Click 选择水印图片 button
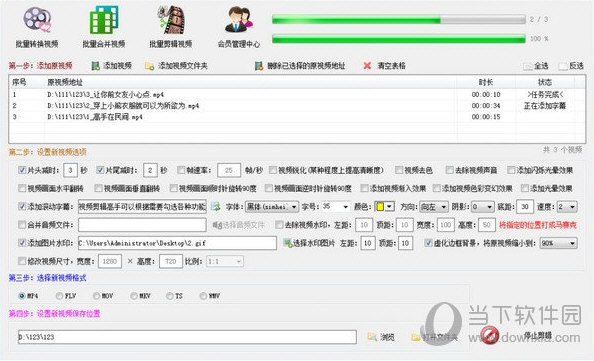Screen dimensions: 594x361 tap(309, 243)
